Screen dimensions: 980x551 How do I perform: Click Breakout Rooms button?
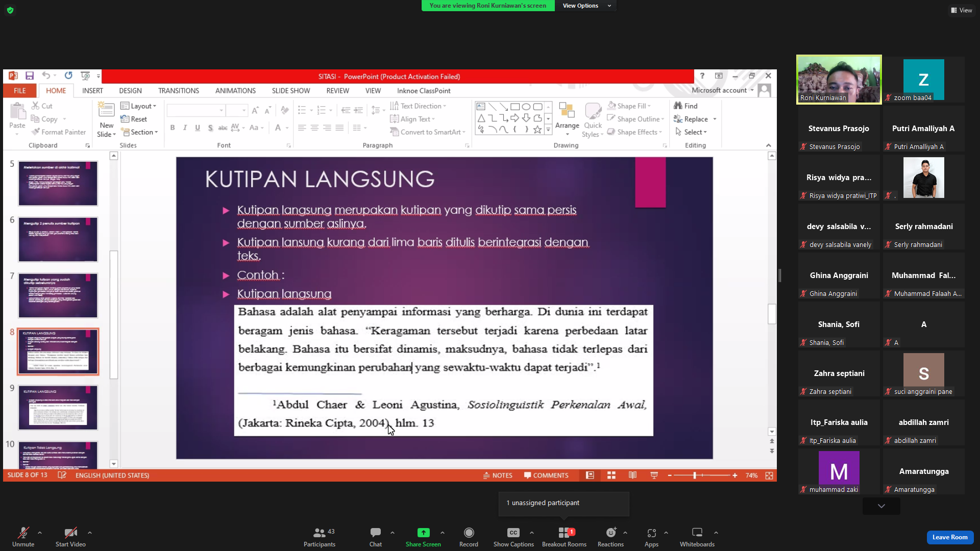pos(564,537)
